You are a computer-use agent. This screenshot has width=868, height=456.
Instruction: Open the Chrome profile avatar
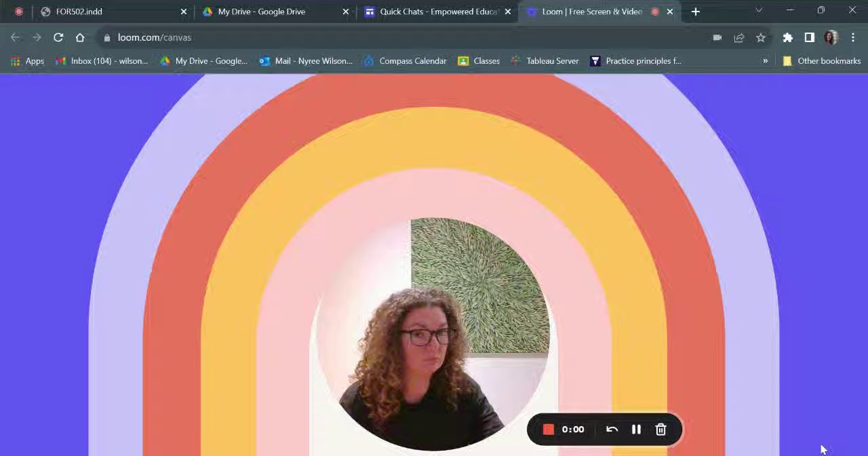coord(831,38)
